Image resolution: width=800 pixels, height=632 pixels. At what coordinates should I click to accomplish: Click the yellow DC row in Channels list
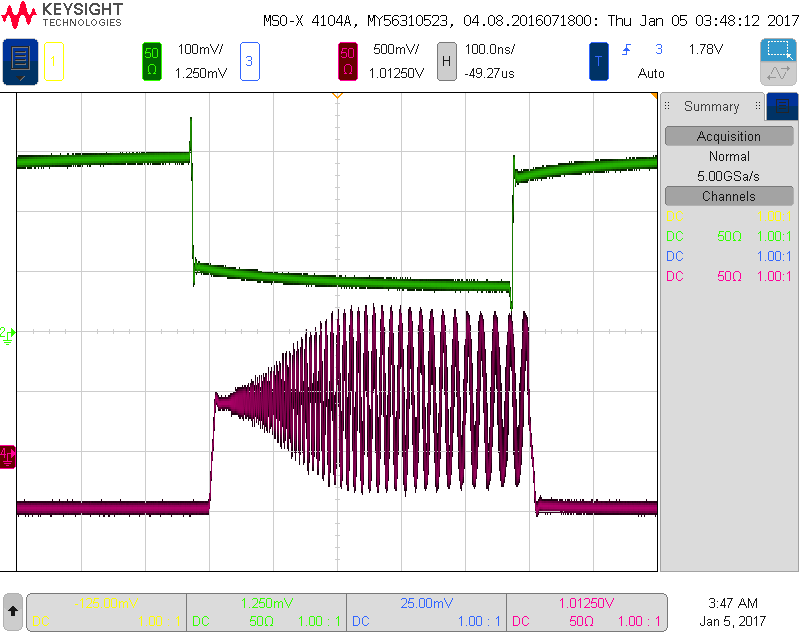[x=729, y=216]
